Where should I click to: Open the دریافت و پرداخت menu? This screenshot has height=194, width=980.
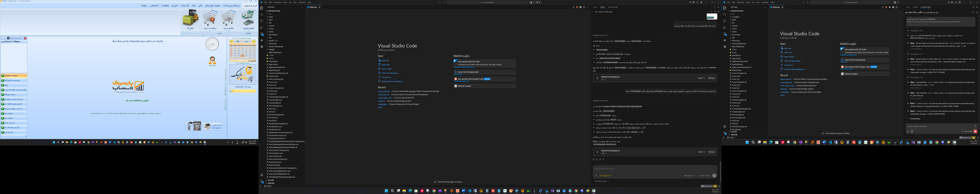tap(231, 6)
